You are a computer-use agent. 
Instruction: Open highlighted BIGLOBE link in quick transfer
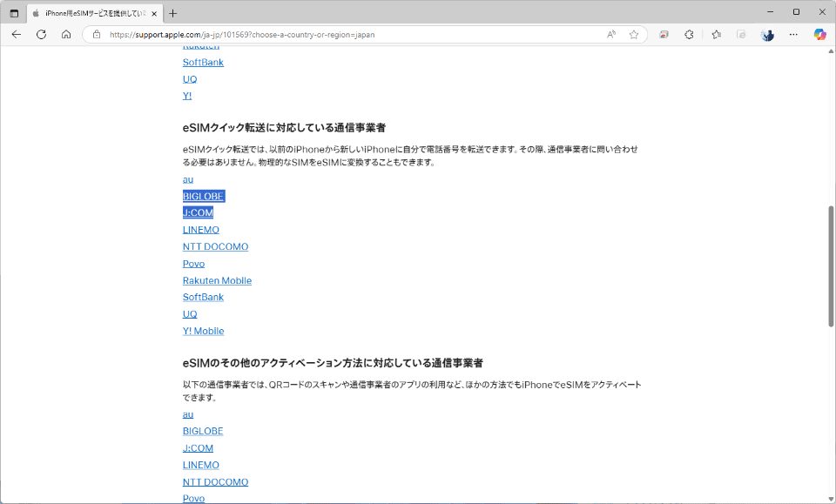click(x=203, y=196)
